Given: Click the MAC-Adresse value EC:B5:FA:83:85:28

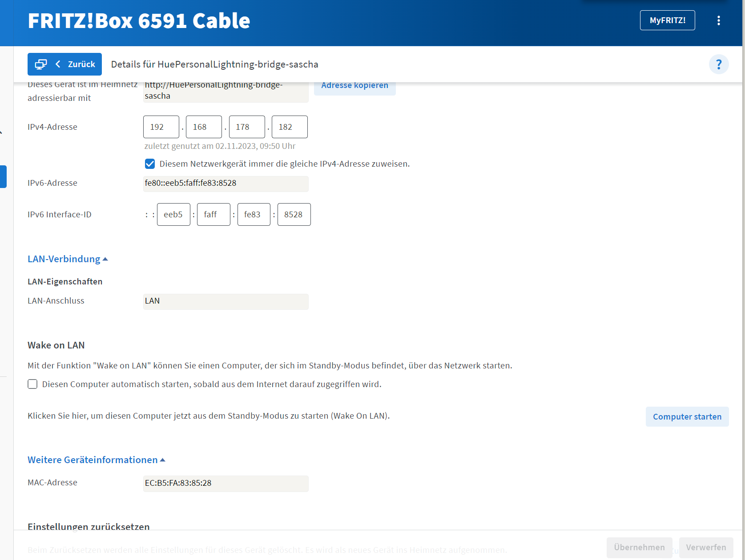Looking at the screenshot, I should click(226, 484).
